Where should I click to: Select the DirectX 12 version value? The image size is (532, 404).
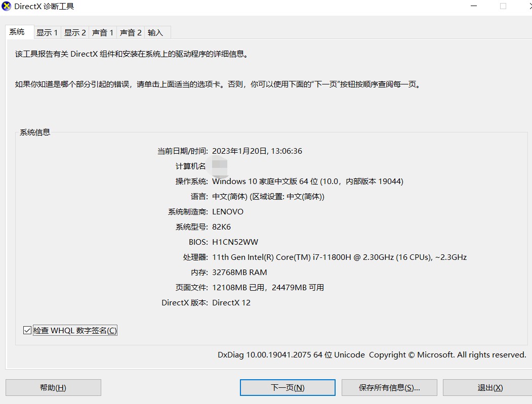tap(231, 303)
